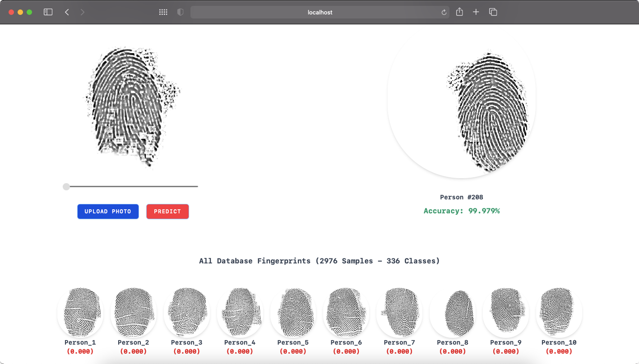Click the 'Person_10' name label
639x364 pixels.
pos(559,342)
